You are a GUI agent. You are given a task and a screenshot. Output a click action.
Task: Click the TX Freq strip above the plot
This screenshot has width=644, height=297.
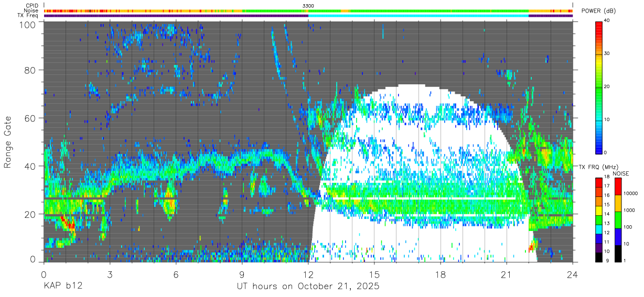[x=308, y=16]
